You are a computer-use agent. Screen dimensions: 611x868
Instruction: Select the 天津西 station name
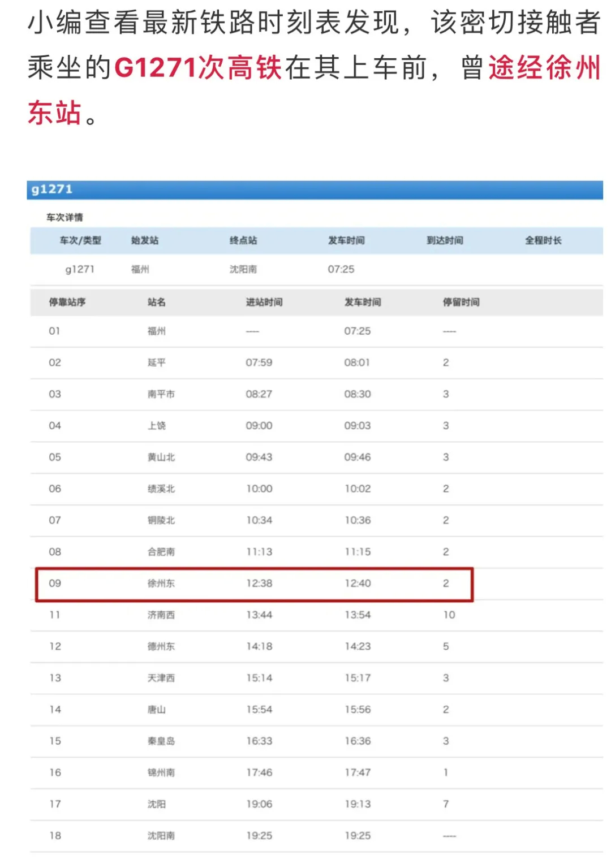point(161,677)
